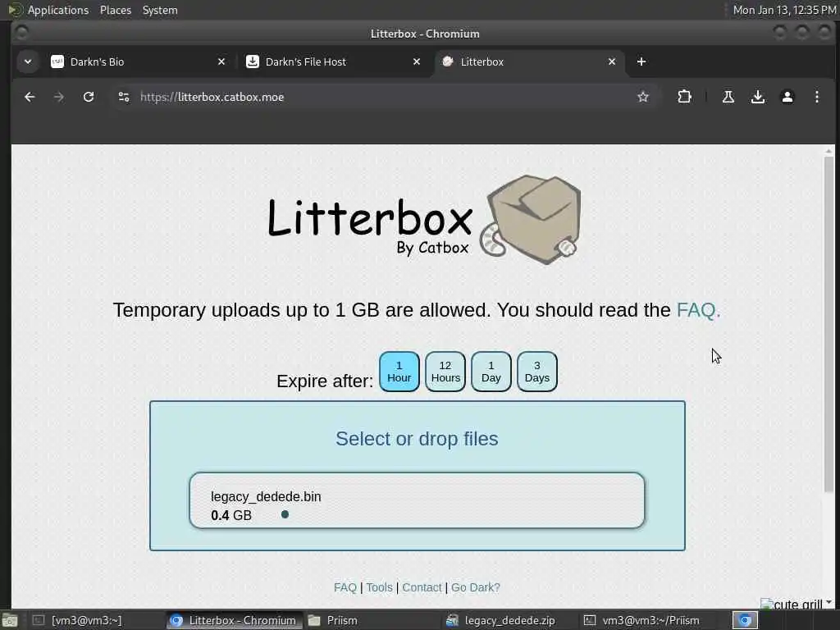Screen dimensions: 840x630
Task: Switch to Litterbox - Chromium taskbar entry
Action: click(x=233, y=620)
